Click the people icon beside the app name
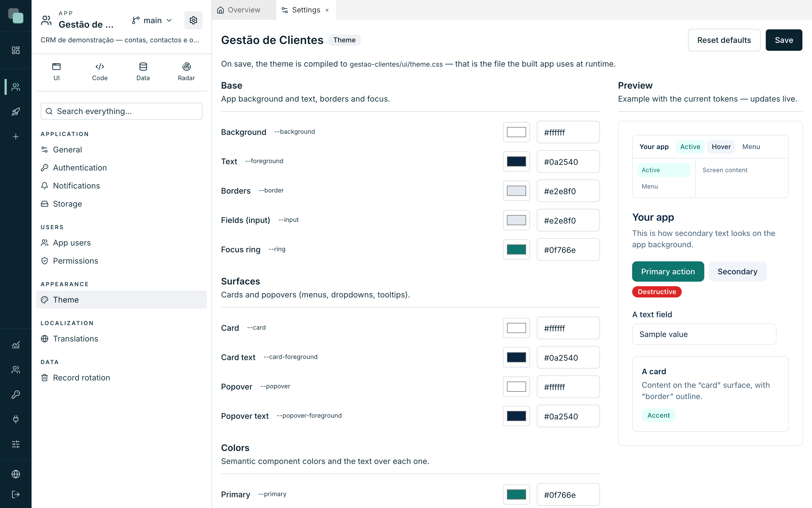This screenshot has width=812, height=508. (46, 20)
